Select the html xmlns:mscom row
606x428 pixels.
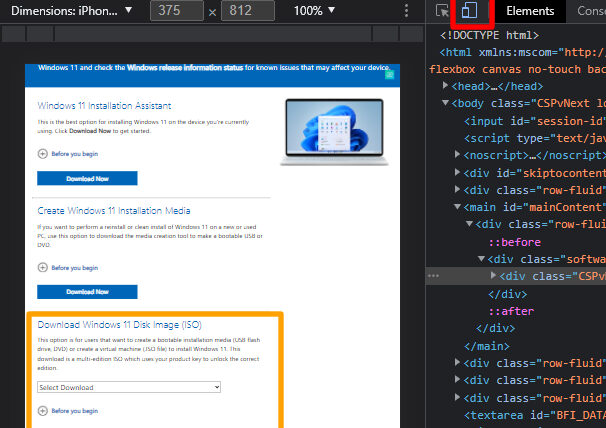(523, 52)
